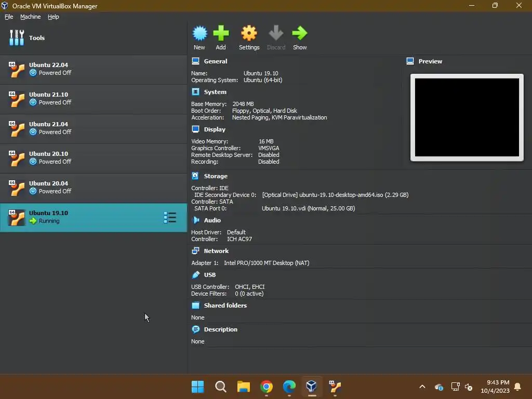
Task: Click the Storage section disk icon
Action: [195, 176]
